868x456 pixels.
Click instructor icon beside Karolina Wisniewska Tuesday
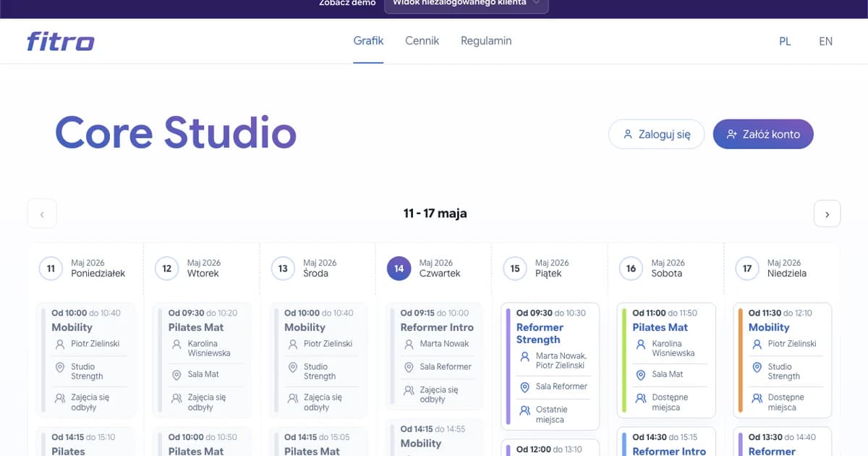click(x=176, y=345)
